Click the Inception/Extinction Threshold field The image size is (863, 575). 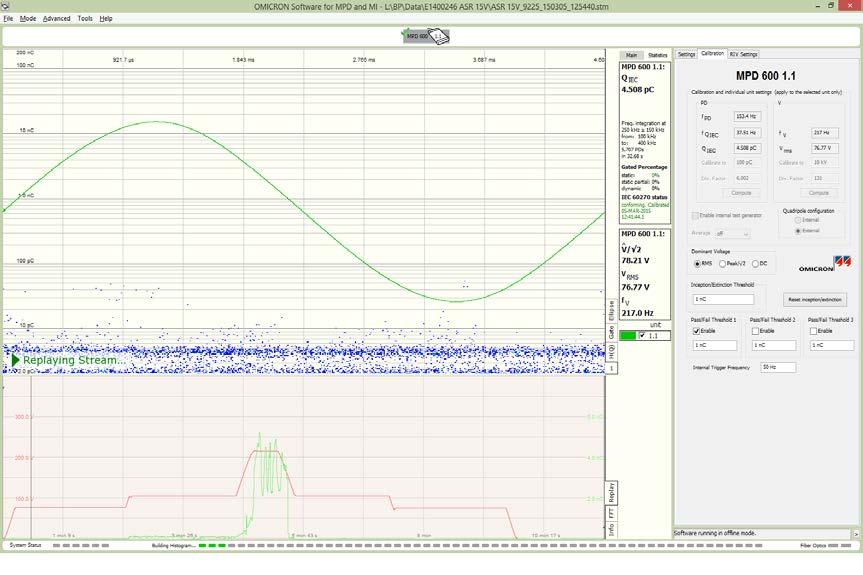click(x=723, y=299)
